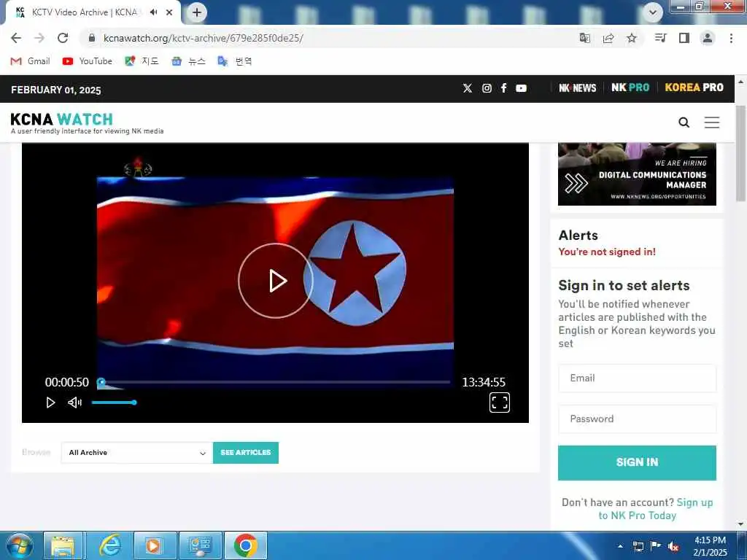This screenshot has height=560, width=747.
Task: Share this page via address bar icon
Action: [608, 38]
